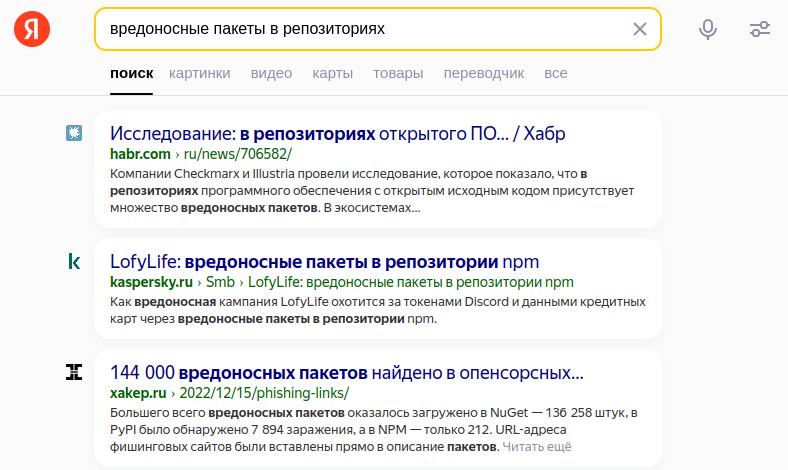Open search settings sliders icon
The width and height of the screenshot is (788, 470).
(x=760, y=29)
